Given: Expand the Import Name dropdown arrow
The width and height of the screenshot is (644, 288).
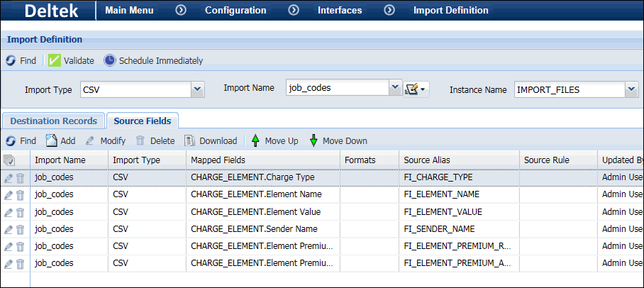Looking at the screenshot, I should pyautogui.click(x=395, y=88).
